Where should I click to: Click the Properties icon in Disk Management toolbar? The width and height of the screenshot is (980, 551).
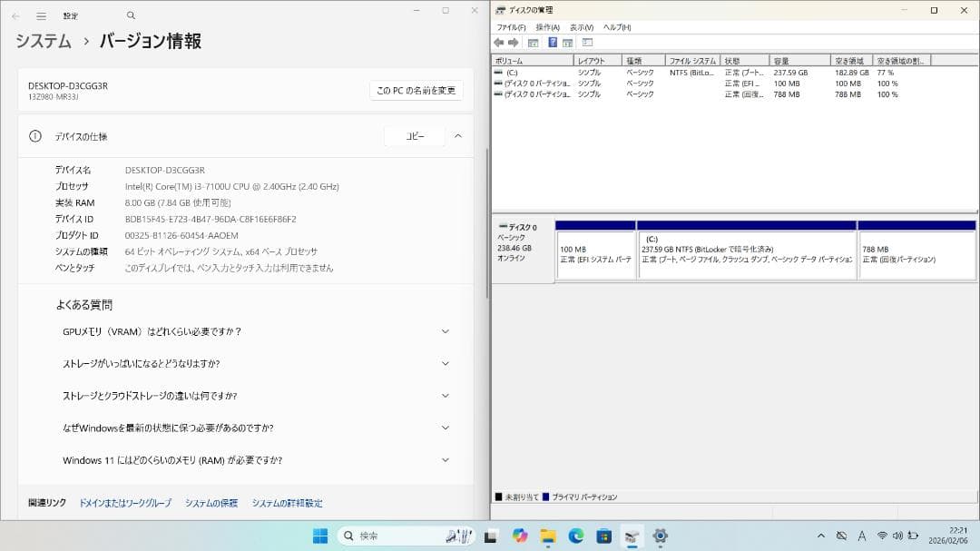pyautogui.click(x=566, y=41)
